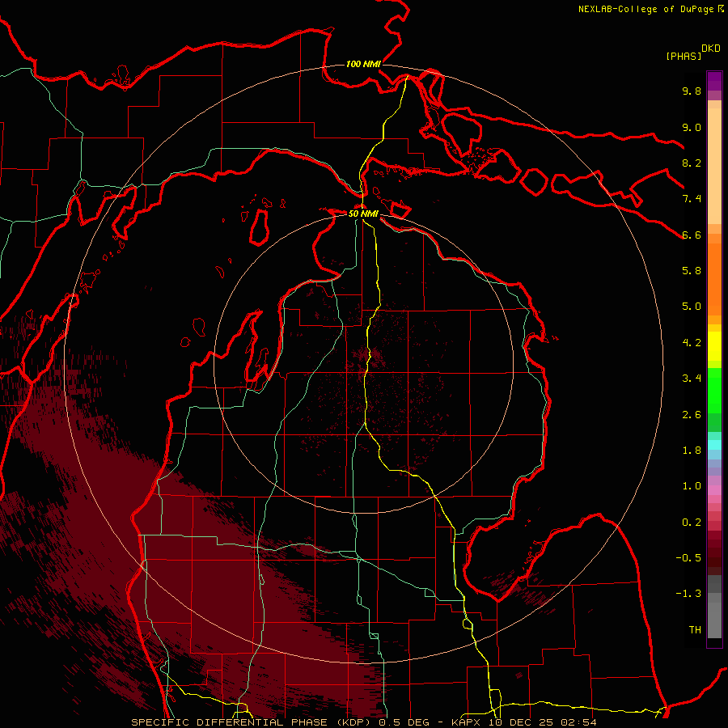
Task: Pick the orange band beside 5.8
Action: 714,278
